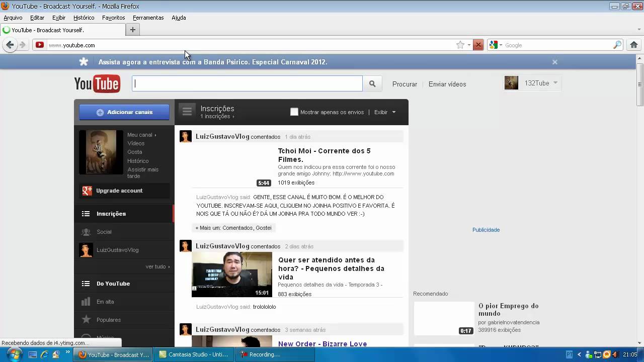Open the Ferramentas menu

pyautogui.click(x=148, y=18)
